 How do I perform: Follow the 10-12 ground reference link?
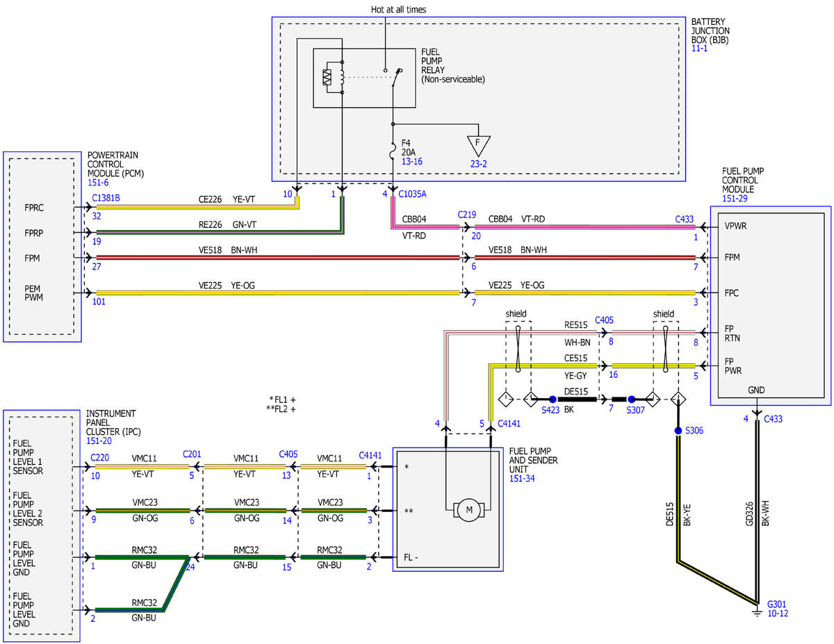tap(778, 613)
